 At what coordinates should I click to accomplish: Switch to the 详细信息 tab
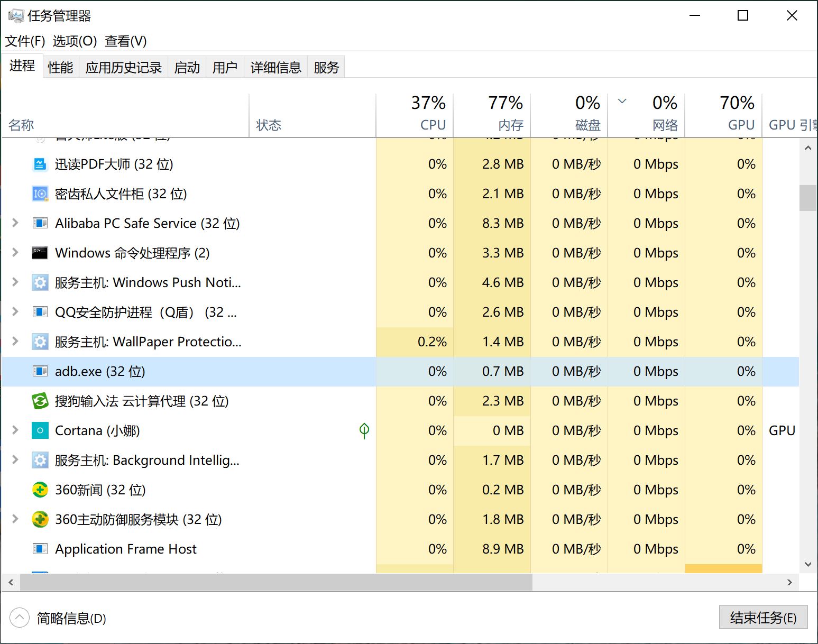275,67
